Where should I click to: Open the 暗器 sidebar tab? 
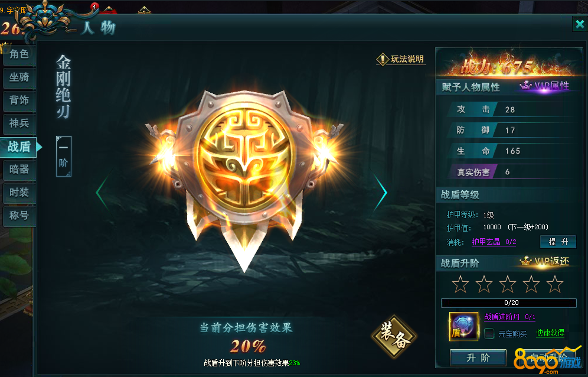pyautogui.click(x=19, y=170)
